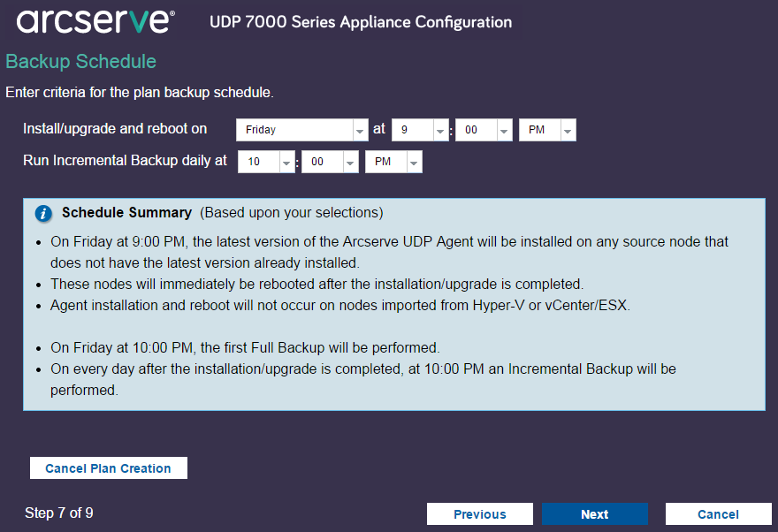Click the Backup Schedule heading

(x=80, y=62)
